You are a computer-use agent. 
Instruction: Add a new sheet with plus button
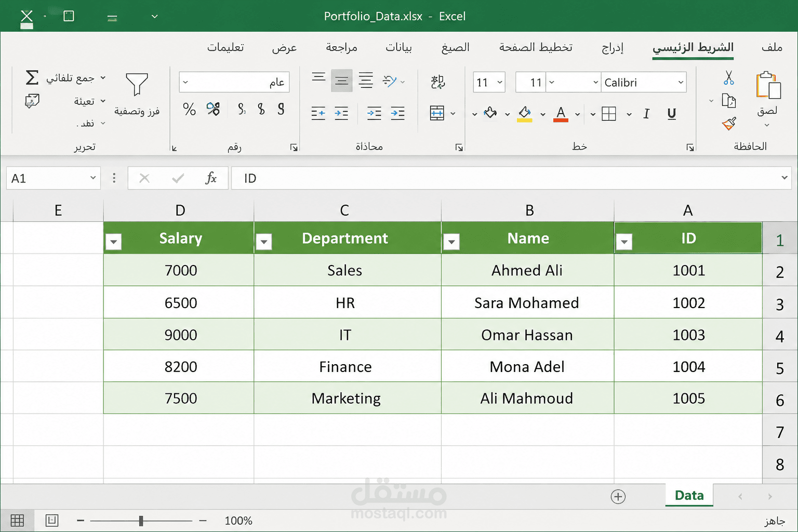pos(618,497)
